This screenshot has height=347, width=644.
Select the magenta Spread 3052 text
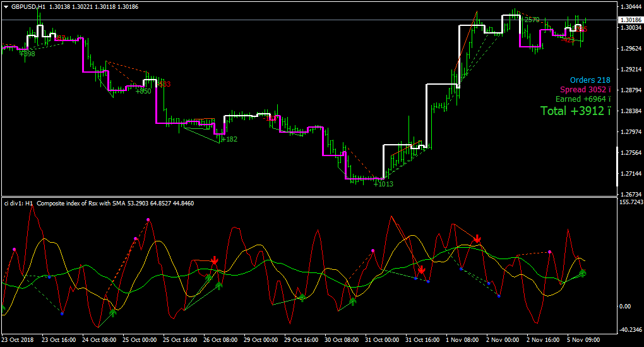pyautogui.click(x=585, y=90)
